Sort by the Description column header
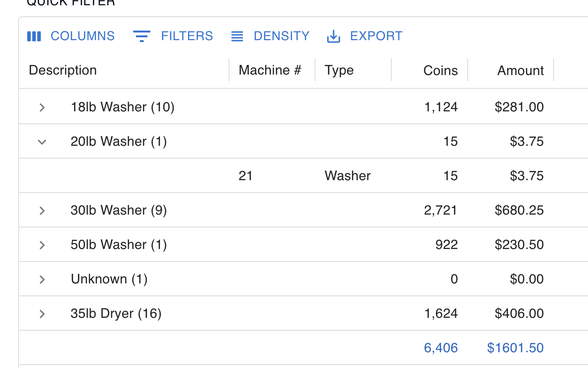This screenshot has width=588, height=368. pyautogui.click(x=63, y=70)
